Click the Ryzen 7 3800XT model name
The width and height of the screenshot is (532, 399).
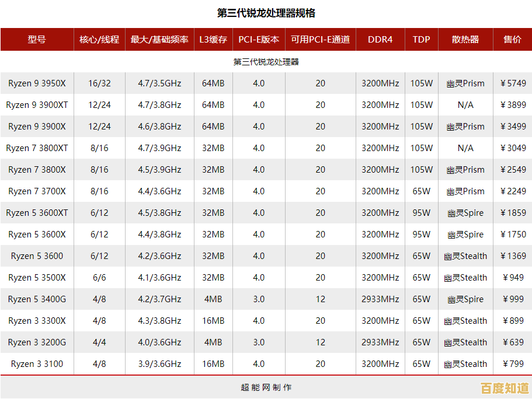tap(36, 148)
